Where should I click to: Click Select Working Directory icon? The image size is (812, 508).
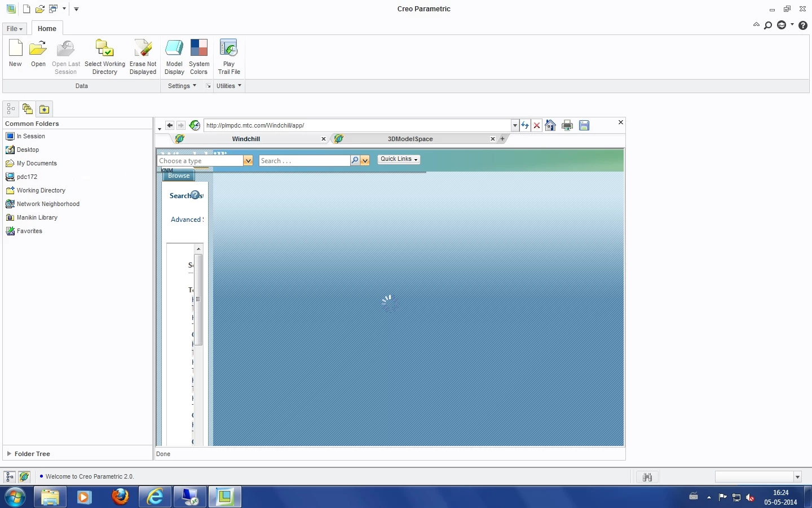click(x=105, y=49)
